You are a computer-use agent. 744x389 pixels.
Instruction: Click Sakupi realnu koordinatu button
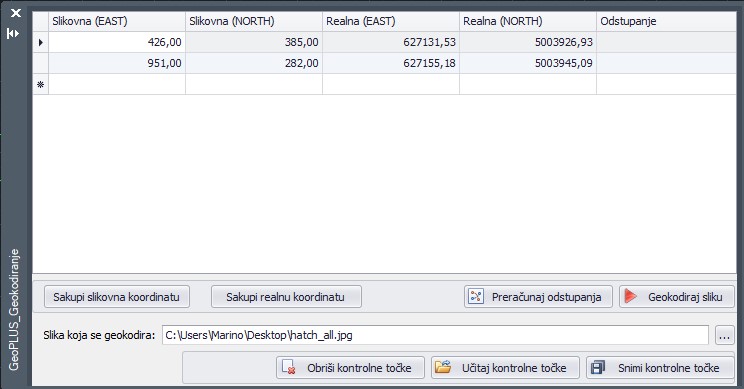(x=286, y=297)
